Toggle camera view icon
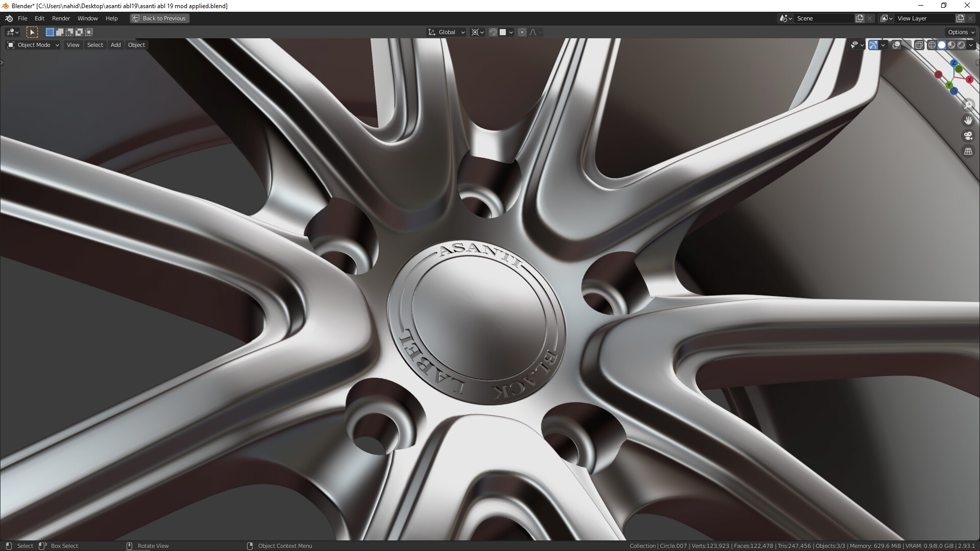This screenshot has width=980, height=551. point(968,136)
